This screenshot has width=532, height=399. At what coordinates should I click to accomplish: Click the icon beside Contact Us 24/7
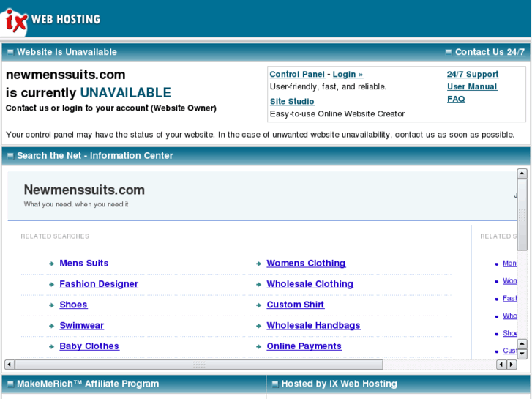coord(449,52)
